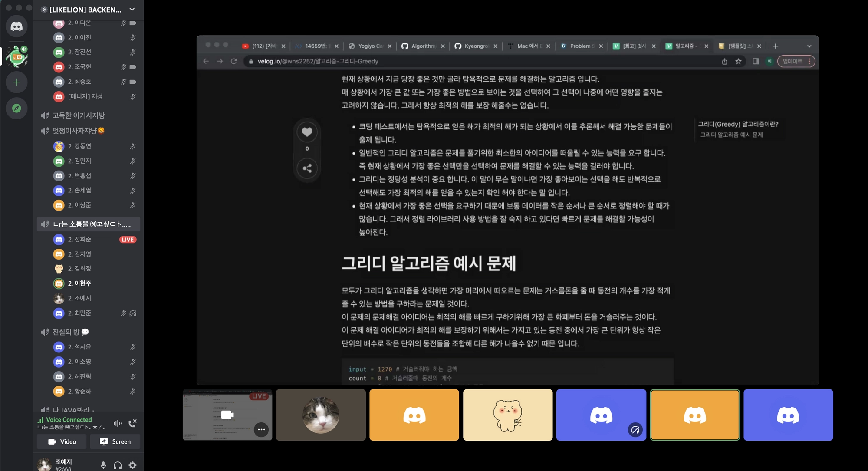This screenshot has height=471, width=868.
Task: Start screen sharing with Screen button
Action: [x=115, y=441]
